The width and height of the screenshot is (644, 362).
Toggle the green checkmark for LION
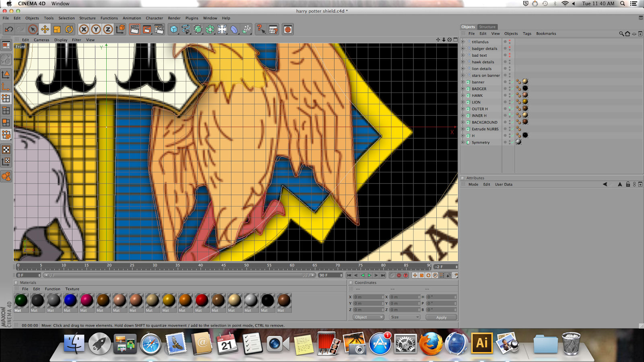point(512,102)
